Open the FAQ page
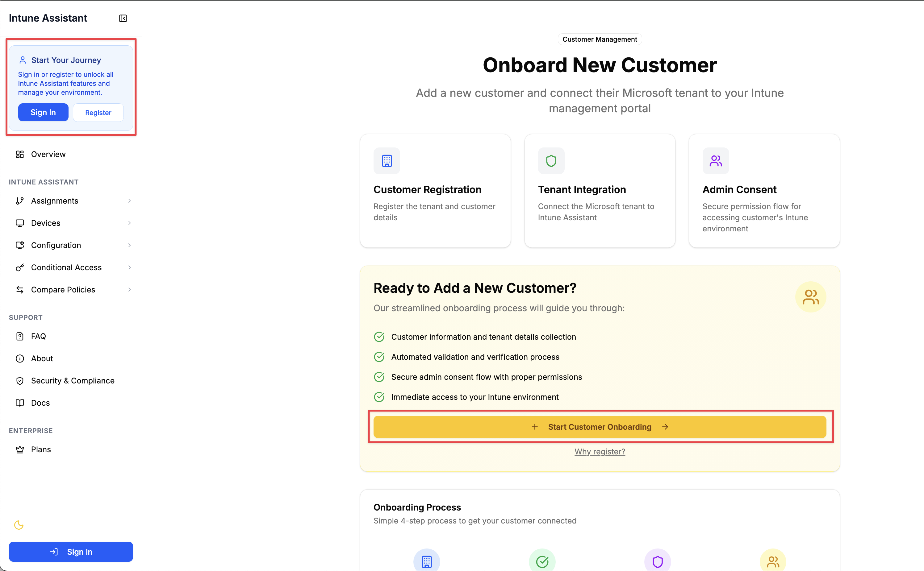 coord(38,336)
